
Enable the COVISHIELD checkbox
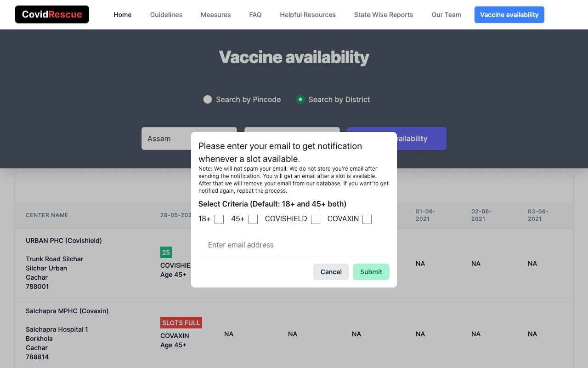click(316, 219)
